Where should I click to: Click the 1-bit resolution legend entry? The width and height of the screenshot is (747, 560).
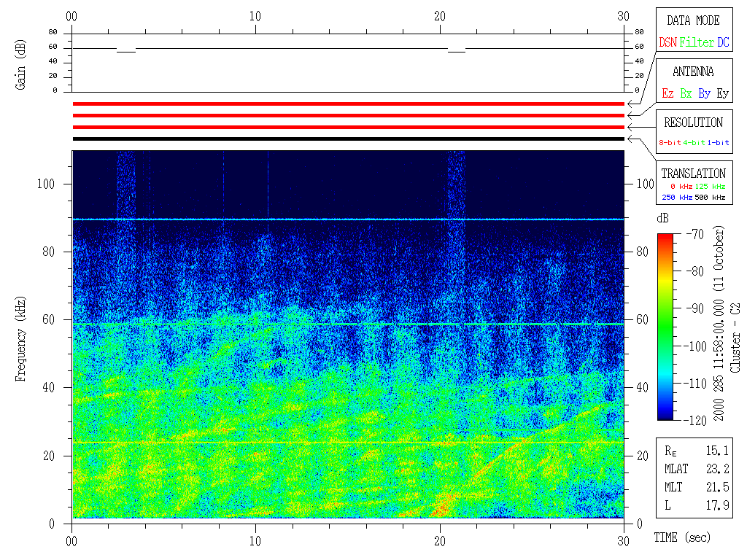[x=719, y=143]
